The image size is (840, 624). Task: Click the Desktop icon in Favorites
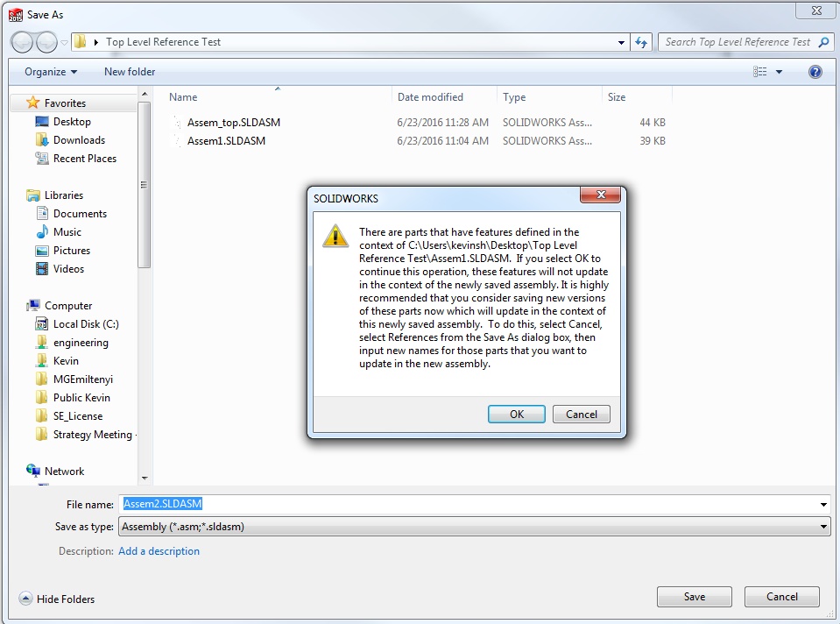[x=42, y=121]
